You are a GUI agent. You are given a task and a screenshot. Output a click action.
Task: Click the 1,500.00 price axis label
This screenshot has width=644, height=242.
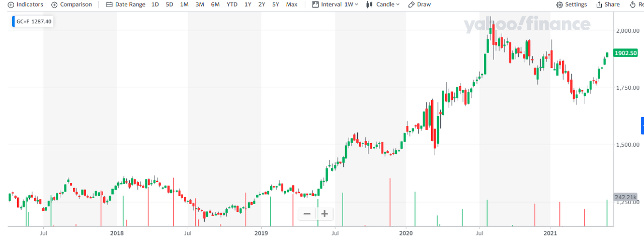click(627, 145)
